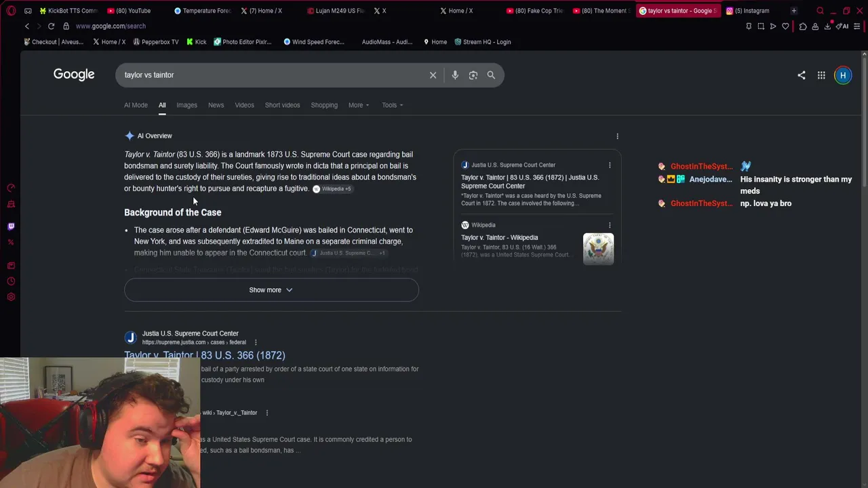Open the Kick bookmark
The image size is (868, 488).
(196, 42)
